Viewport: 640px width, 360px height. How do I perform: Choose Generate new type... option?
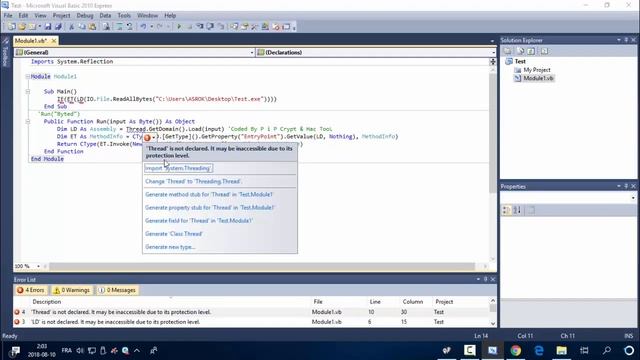click(x=170, y=247)
